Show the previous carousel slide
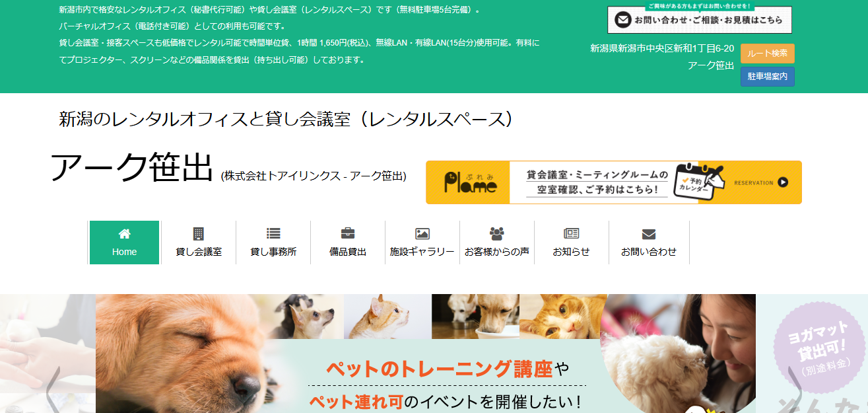The image size is (868, 413). coord(53,387)
